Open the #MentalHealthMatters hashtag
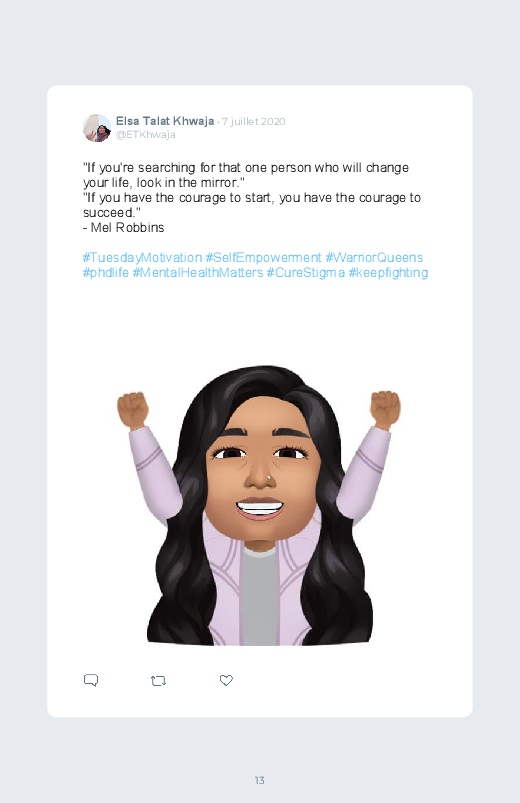 (x=198, y=272)
